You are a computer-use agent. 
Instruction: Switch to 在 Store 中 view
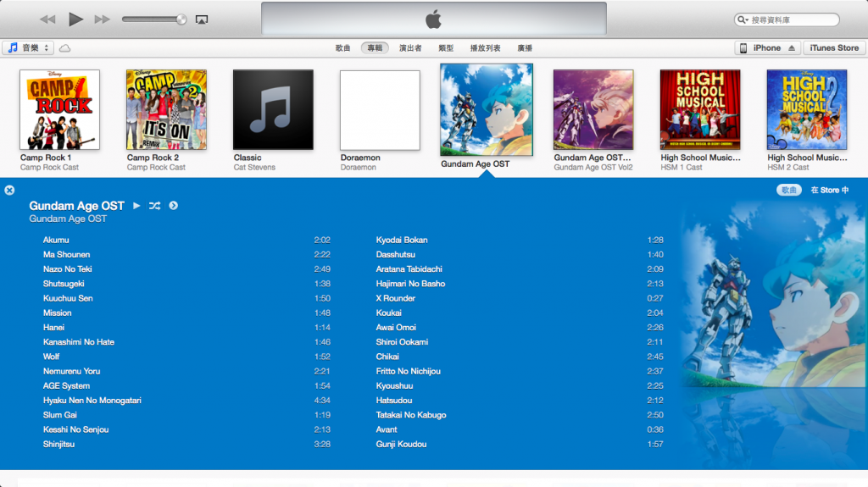829,191
